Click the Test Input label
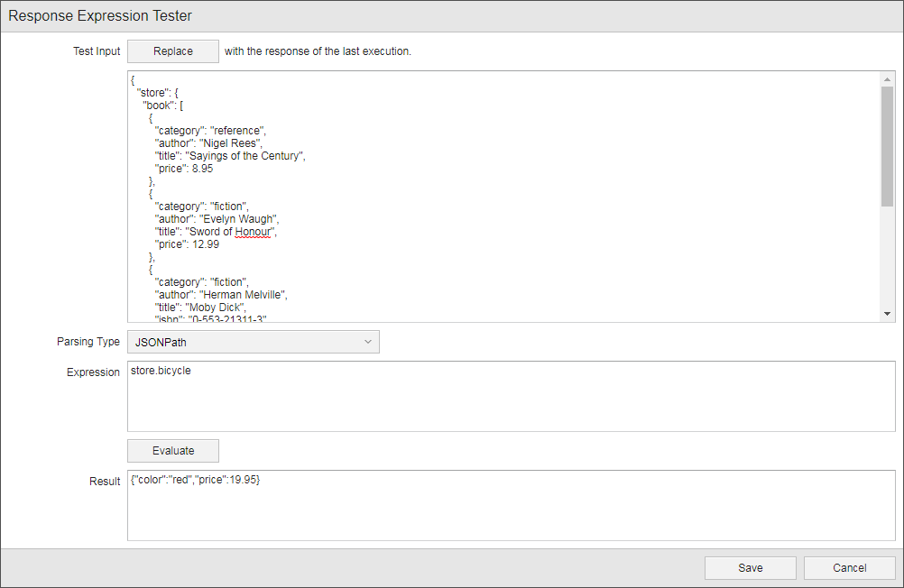Image resolution: width=904 pixels, height=588 pixels. click(x=96, y=51)
